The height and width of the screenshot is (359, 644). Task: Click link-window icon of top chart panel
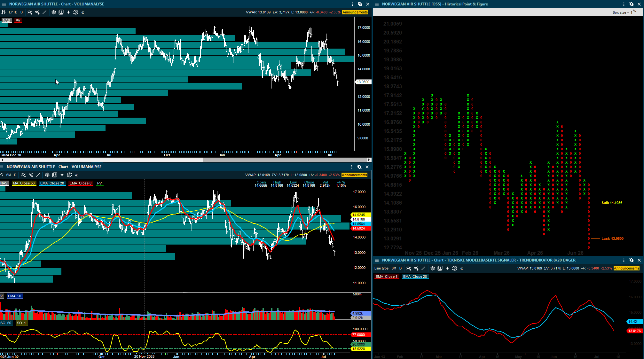pyautogui.click(x=360, y=4)
